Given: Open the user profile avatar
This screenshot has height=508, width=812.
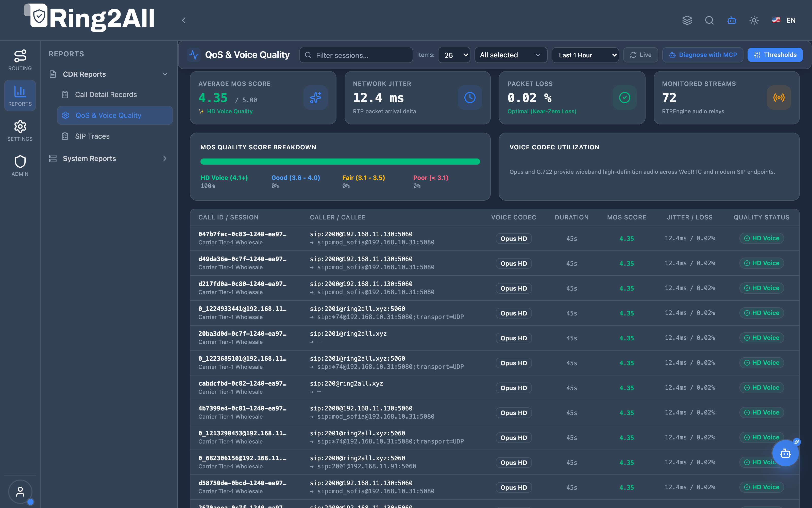Looking at the screenshot, I should pos(20,491).
